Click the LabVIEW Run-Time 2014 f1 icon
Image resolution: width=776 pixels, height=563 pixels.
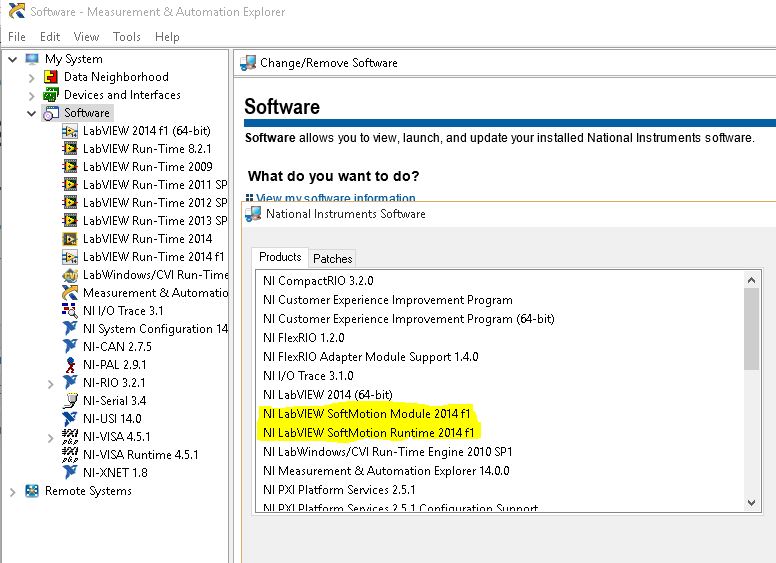click(70, 257)
